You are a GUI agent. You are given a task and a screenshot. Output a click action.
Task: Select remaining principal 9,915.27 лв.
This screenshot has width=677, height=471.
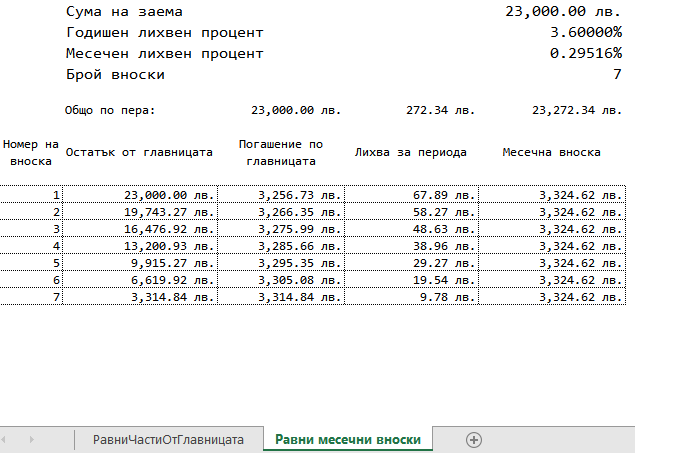coord(140,262)
